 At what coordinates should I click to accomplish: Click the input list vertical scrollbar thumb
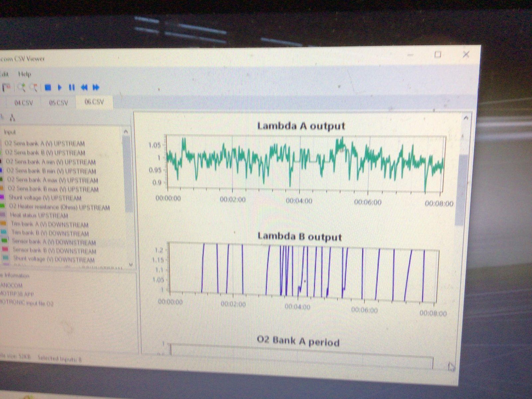(x=128, y=174)
